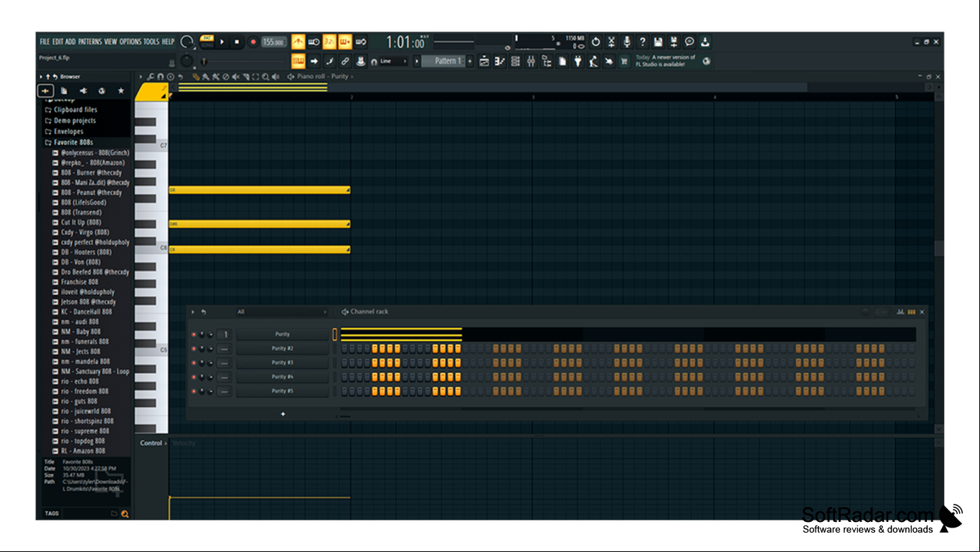
Task: Stop playback with the stop button
Action: [237, 42]
